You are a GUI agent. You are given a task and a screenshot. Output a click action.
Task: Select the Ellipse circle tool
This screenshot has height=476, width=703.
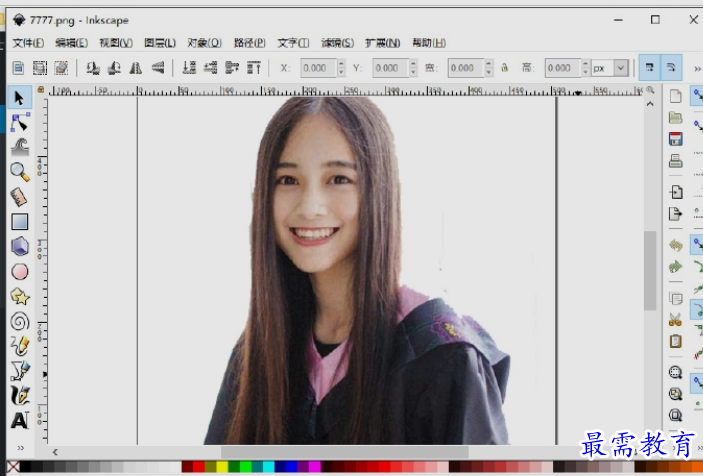(20, 272)
